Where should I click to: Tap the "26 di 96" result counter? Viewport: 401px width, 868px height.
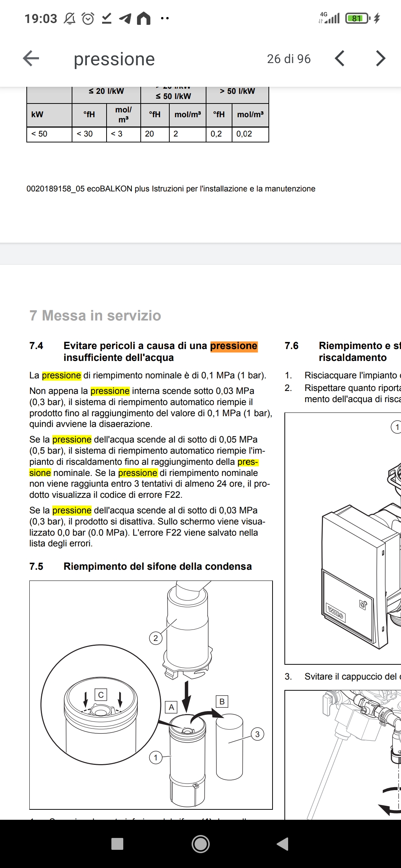click(289, 59)
